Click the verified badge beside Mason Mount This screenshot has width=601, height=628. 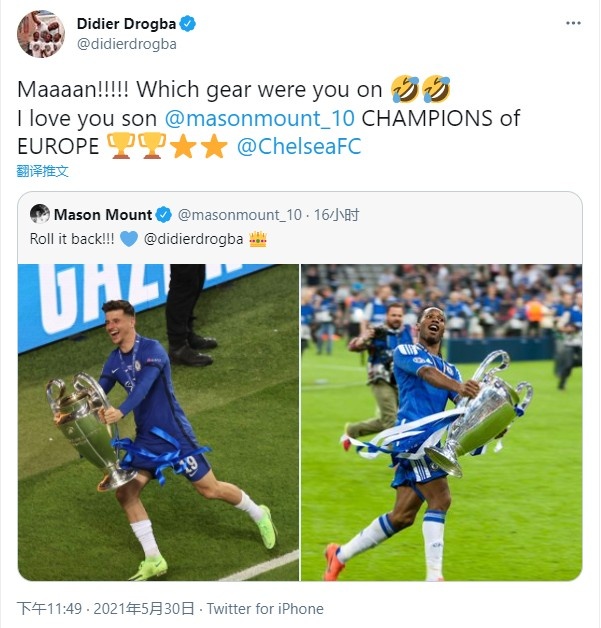[163, 214]
